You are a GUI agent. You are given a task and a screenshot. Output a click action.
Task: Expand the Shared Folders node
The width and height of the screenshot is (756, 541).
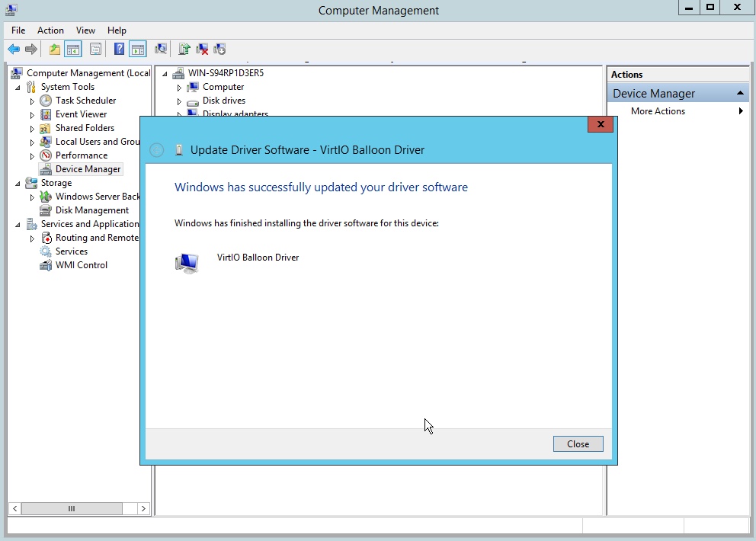(x=32, y=129)
